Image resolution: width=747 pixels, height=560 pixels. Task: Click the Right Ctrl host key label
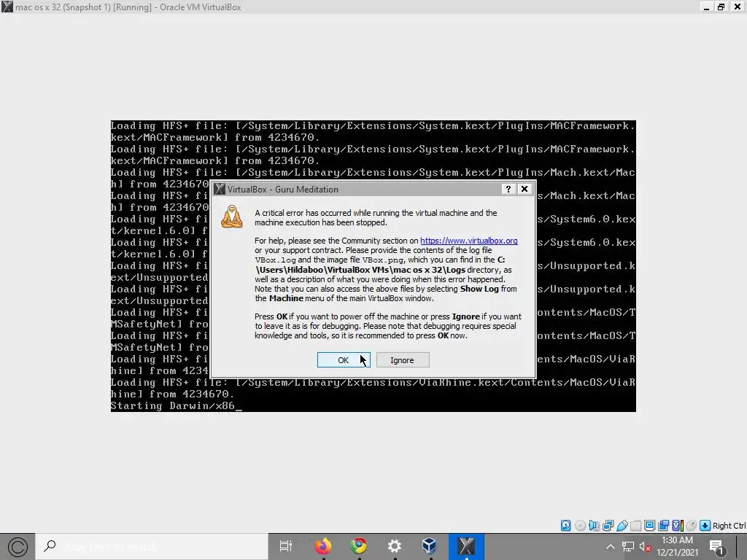(729, 526)
